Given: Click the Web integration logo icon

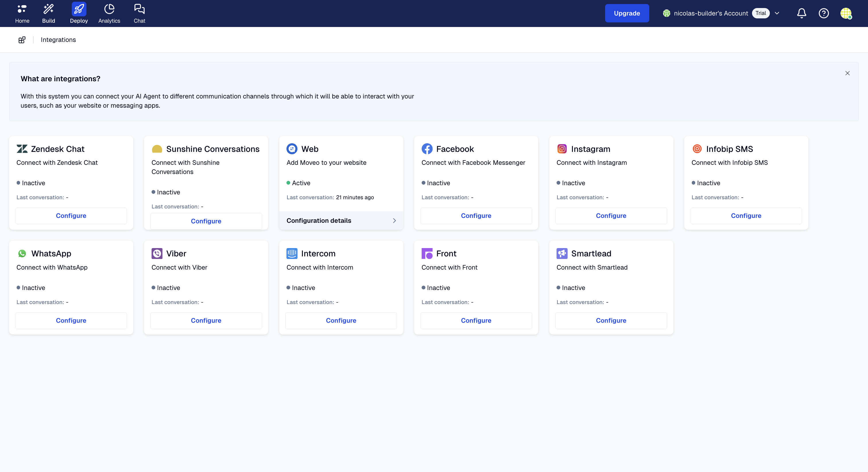Looking at the screenshot, I should point(292,149).
